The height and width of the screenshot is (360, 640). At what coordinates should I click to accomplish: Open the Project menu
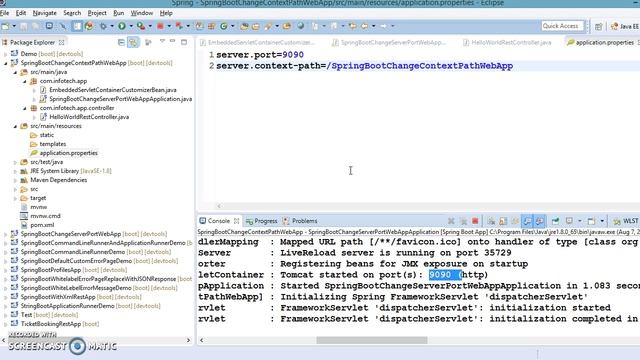point(97,13)
